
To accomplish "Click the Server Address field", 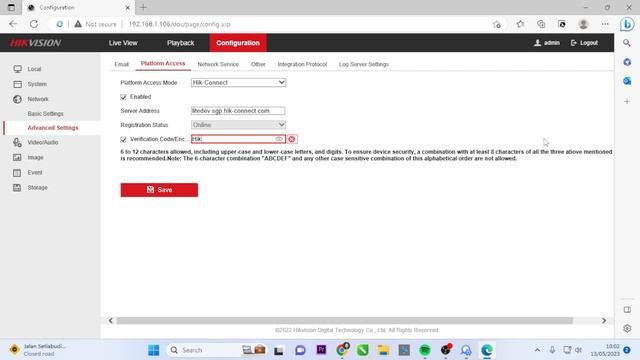I will pos(238,111).
